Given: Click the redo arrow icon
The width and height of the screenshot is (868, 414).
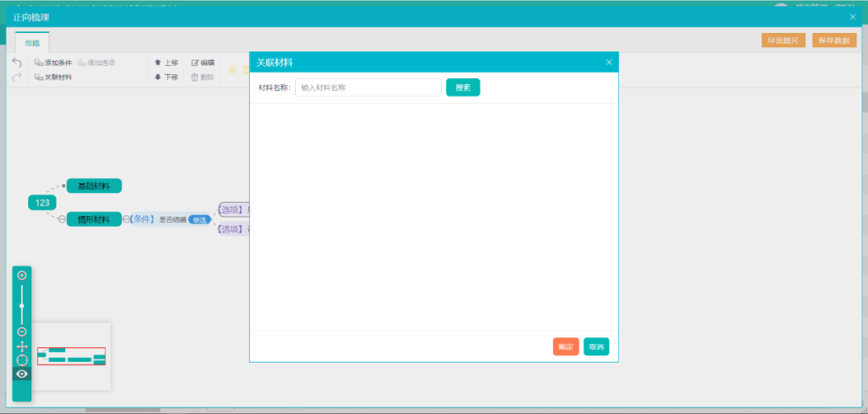Looking at the screenshot, I should click(x=17, y=77).
